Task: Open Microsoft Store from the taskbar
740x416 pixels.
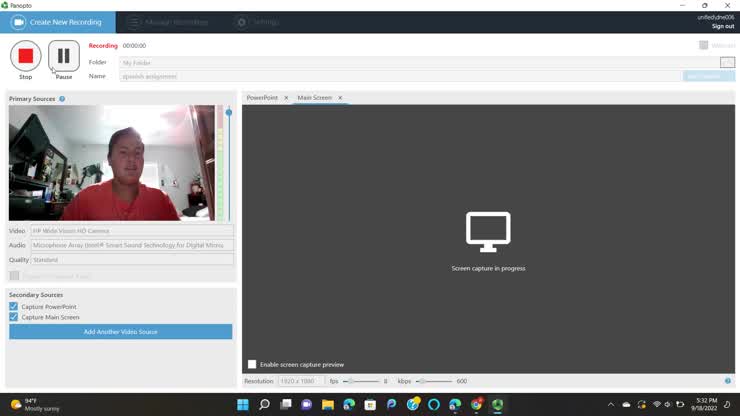Action: point(370,405)
